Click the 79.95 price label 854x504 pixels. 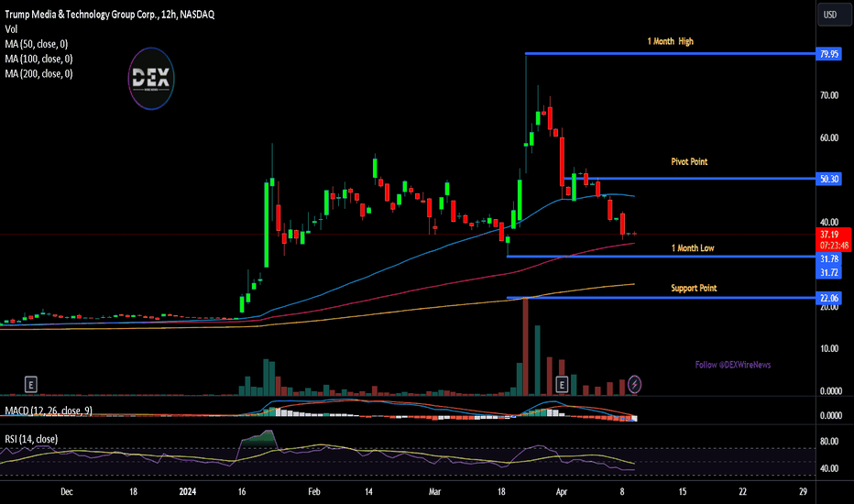coord(829,54)
